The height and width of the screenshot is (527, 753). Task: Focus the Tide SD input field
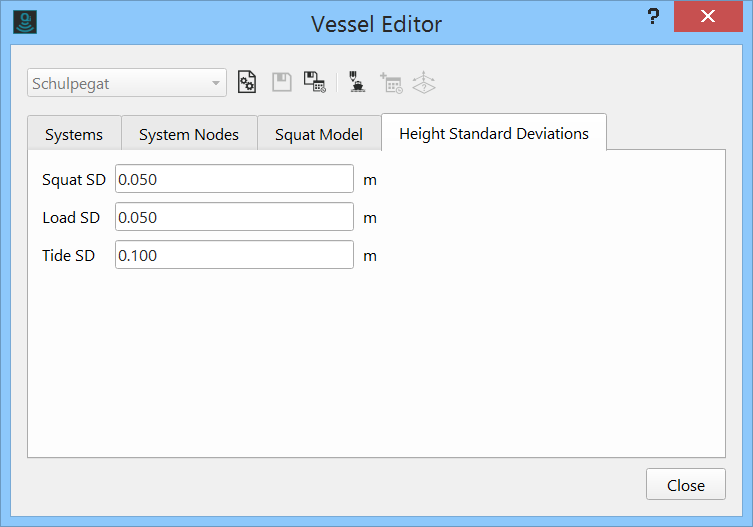(x=234, y=255)
